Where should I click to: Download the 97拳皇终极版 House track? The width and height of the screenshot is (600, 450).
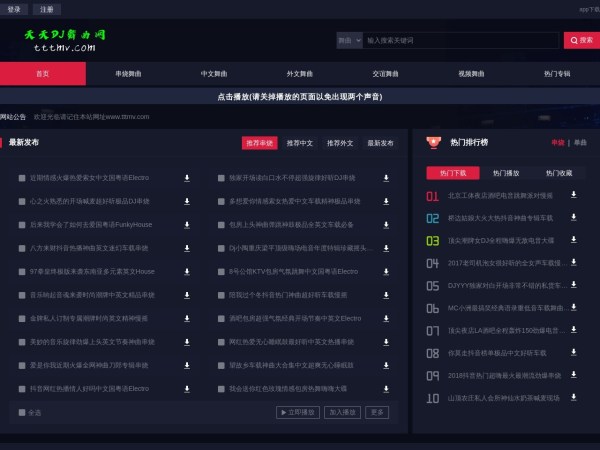(x=187, y=271)
